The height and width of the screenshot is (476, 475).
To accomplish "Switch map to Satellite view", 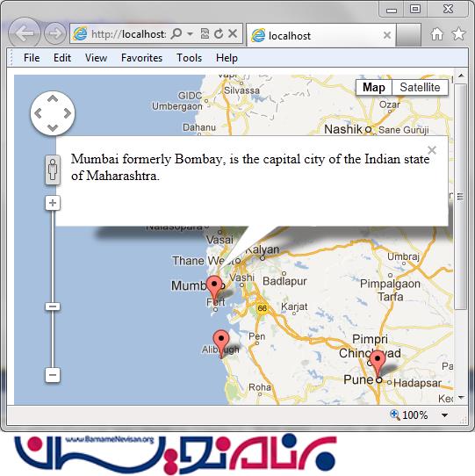I will (x=420, y=88).
